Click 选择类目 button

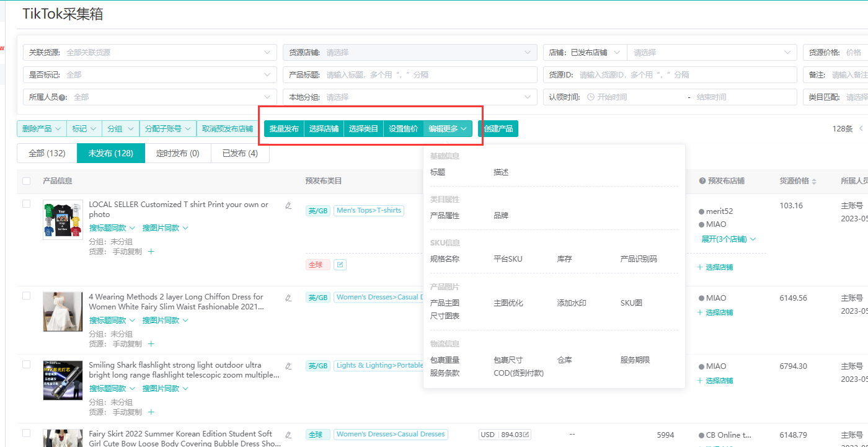point(364,129)
